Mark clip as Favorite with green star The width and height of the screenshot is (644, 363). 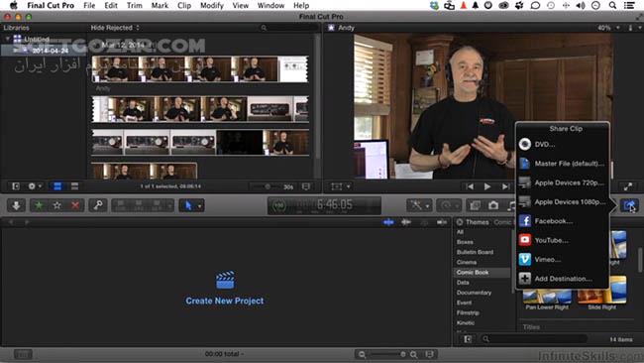pos(39,205)
